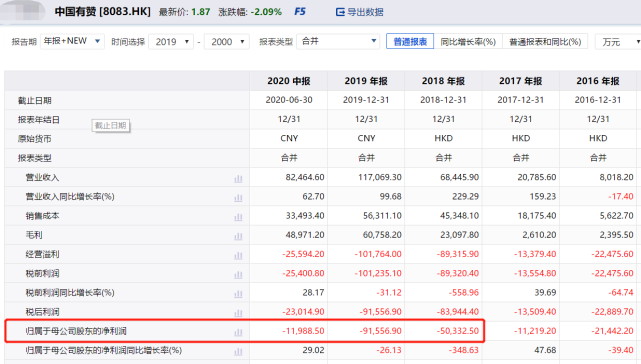Image resolution: width=641 pixels, height=364 pixels.
Task: Expand the end year 2000 dropdown
Action: coord(226,42)
